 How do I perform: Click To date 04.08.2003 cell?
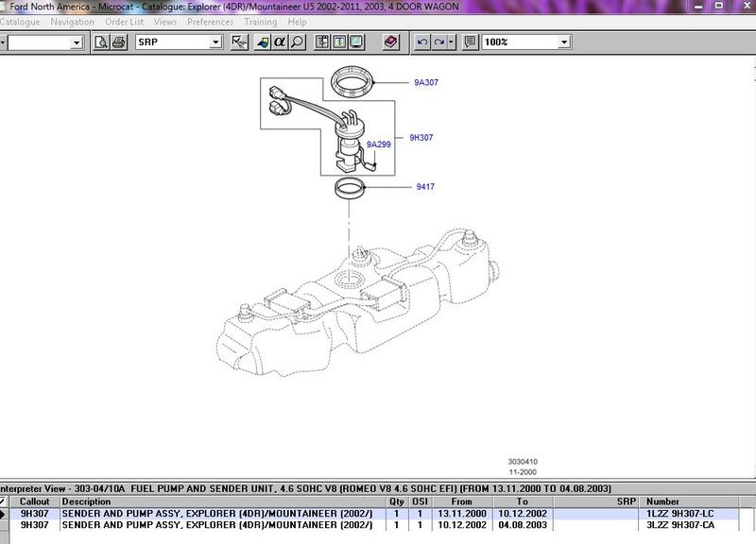coord(523,525)
